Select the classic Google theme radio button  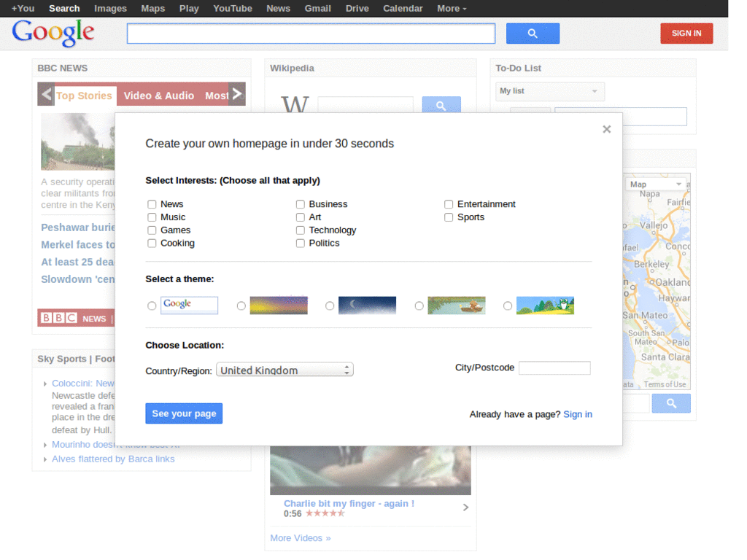click(152, 306)
